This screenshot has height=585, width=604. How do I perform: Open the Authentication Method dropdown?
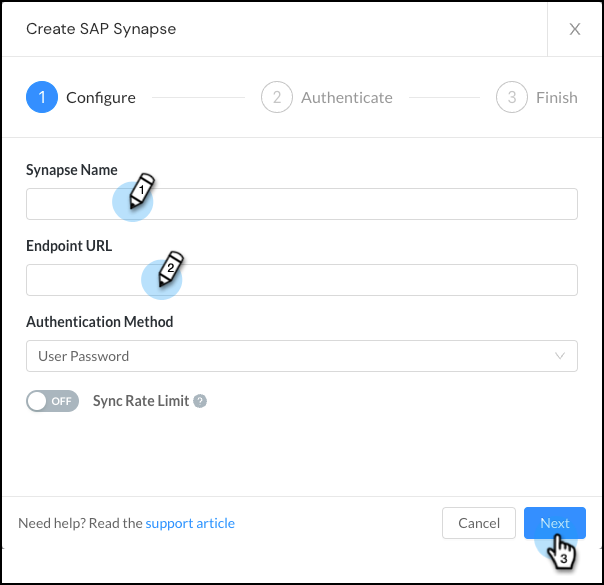point(301,356)
